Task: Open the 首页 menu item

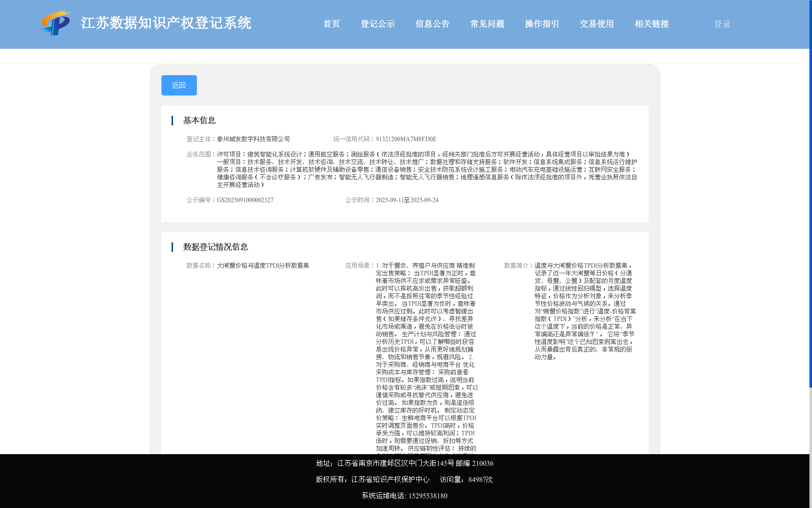Action: [x=331, y=24]
